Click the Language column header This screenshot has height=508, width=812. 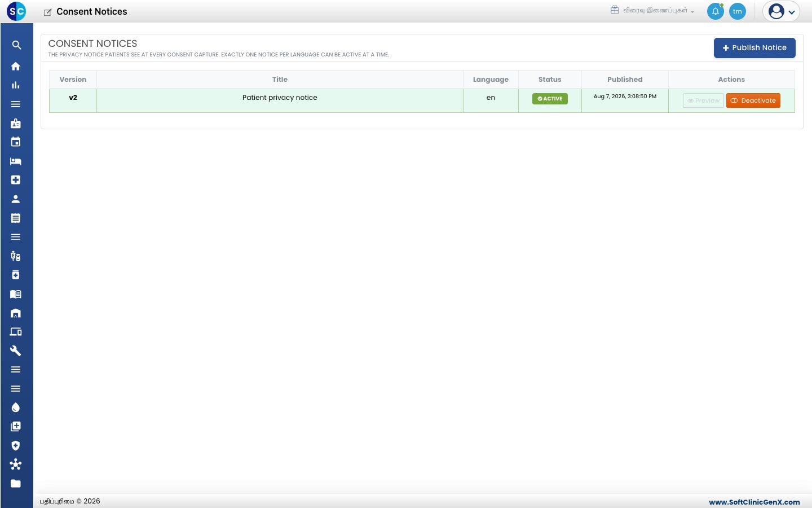point(491,80)
